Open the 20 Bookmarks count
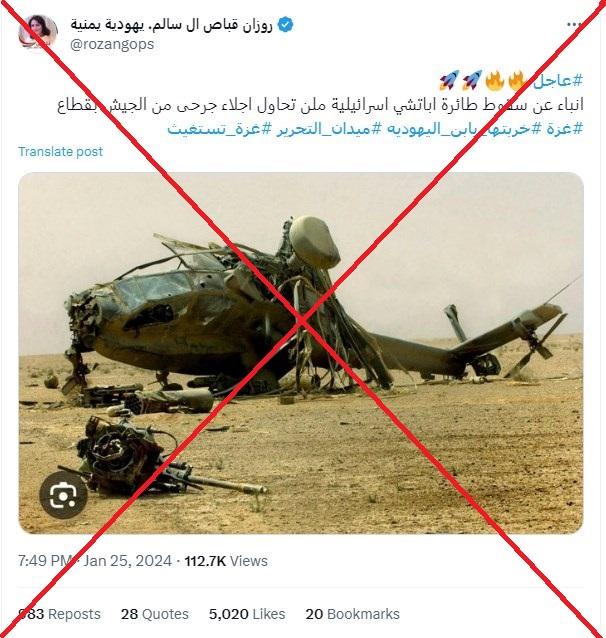 (352, 614)
